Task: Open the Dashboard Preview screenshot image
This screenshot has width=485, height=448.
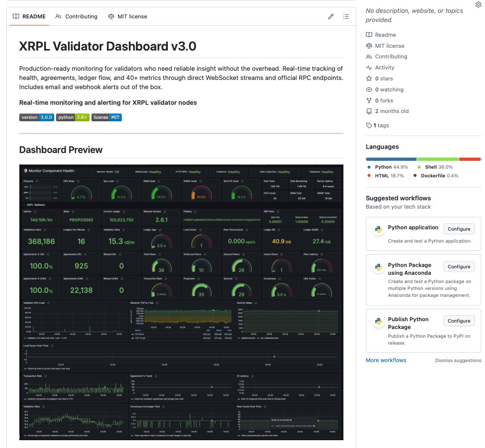Action: 181,302
